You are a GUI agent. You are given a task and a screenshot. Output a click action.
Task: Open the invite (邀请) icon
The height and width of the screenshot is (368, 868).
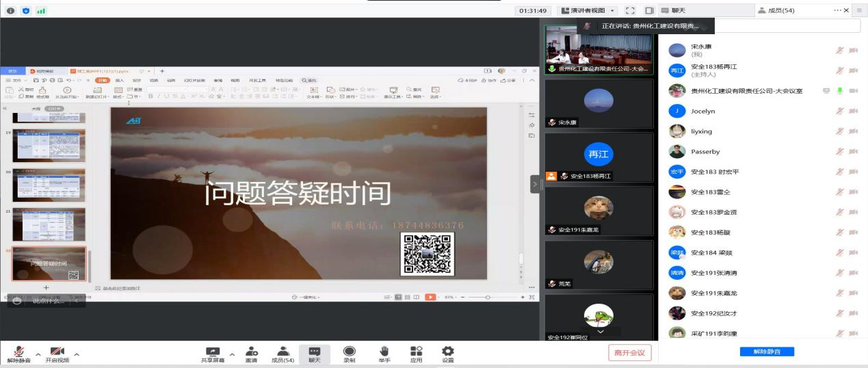click(252, 351)
